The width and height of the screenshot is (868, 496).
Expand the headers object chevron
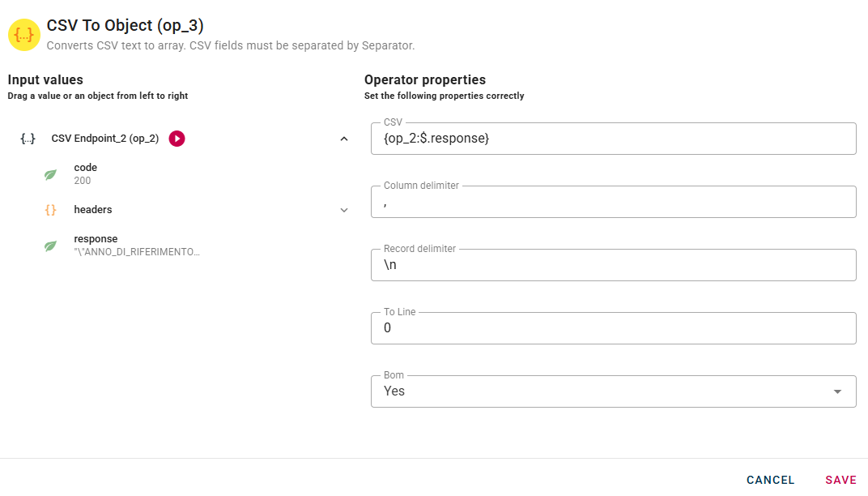(344, 210)
